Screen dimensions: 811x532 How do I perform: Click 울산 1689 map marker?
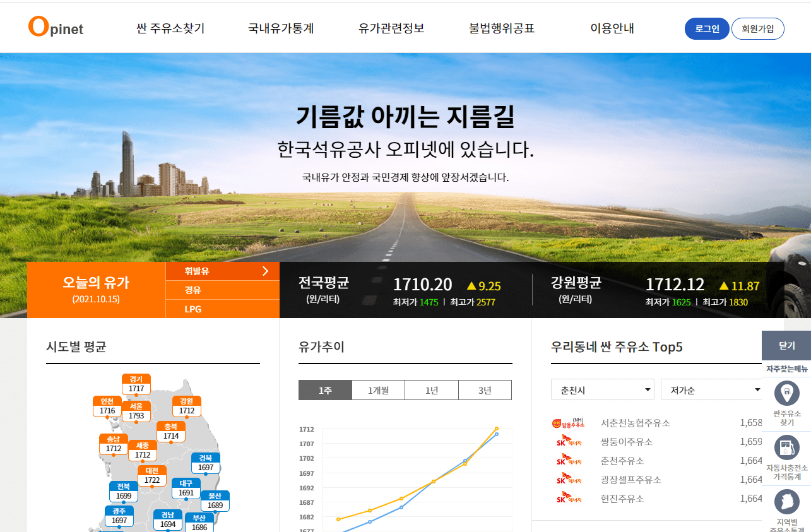[215, 500]
